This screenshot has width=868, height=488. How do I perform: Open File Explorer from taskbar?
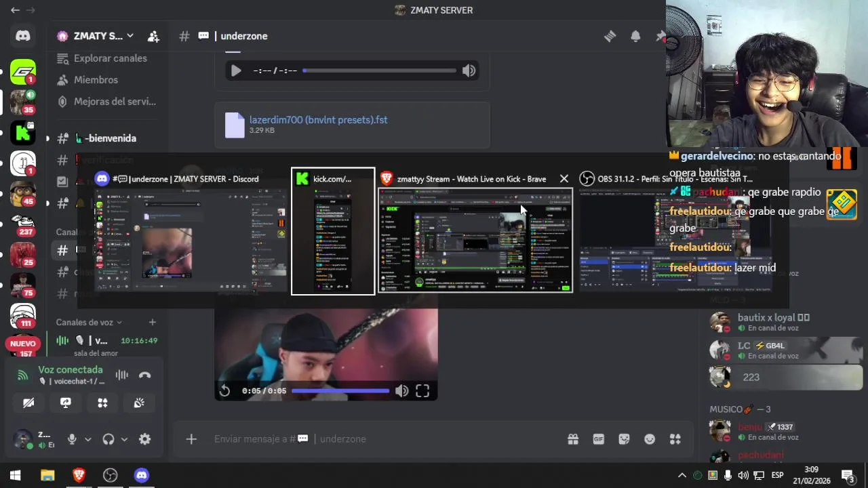[47, 475]
